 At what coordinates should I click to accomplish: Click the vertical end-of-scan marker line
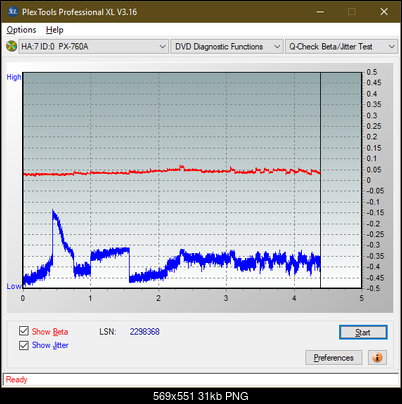coord(321,180)
